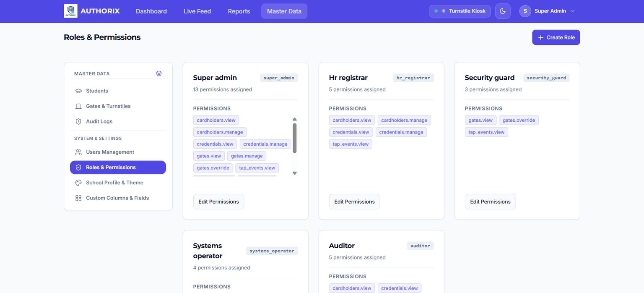This screenshot has height=293, width=644.
Task: Open Audit Logs in sidebar
Action: point(118,121)
